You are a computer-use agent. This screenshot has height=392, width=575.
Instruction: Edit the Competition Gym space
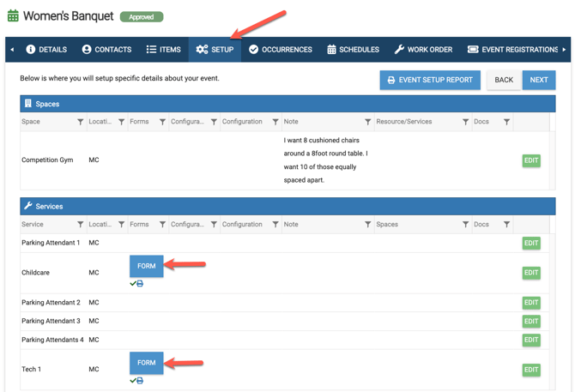tap(531, 160)
